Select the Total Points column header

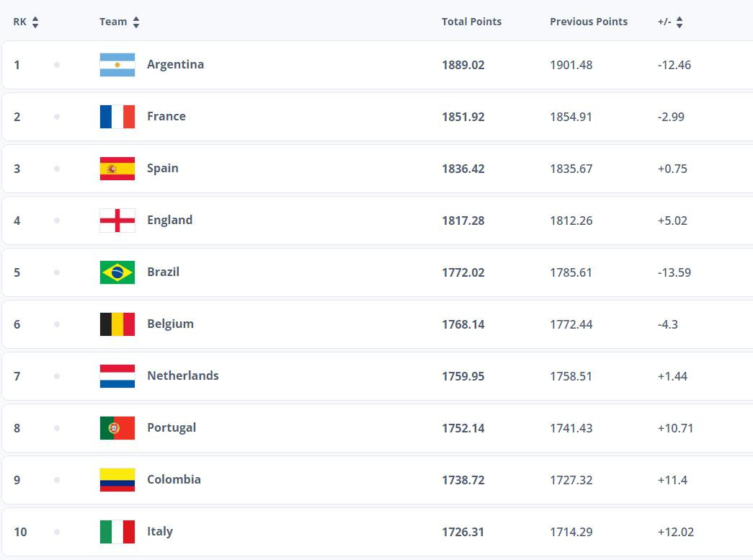coord(471,22)
